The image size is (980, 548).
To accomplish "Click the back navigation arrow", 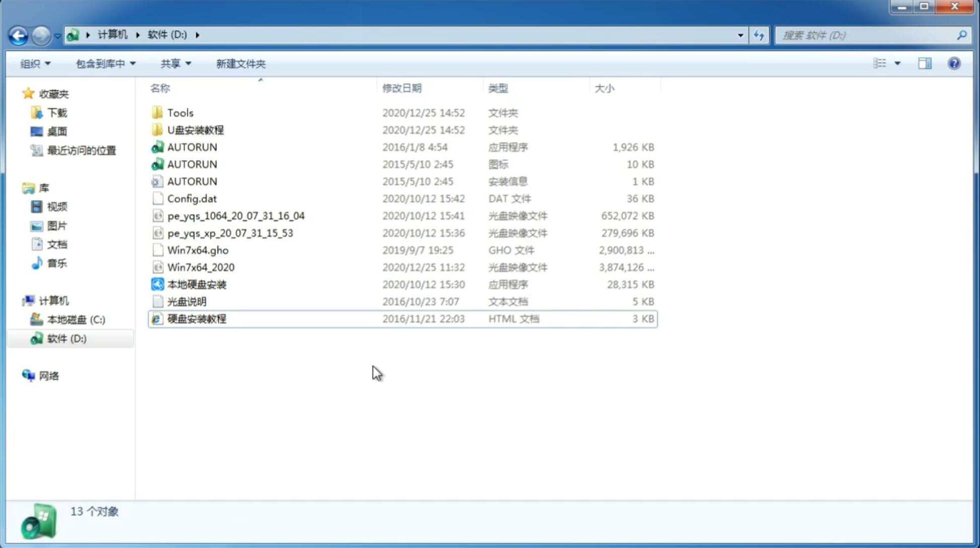I will (18, 34).
